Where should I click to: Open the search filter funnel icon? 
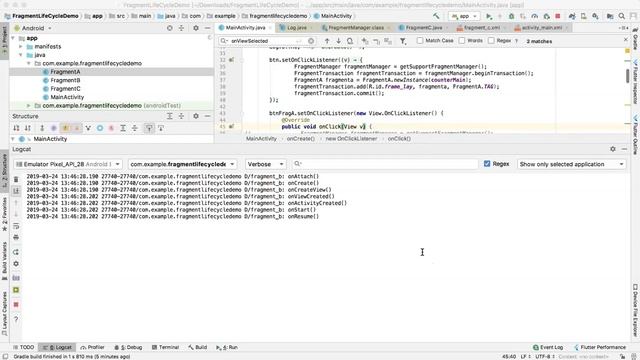[x=403, y=41]
